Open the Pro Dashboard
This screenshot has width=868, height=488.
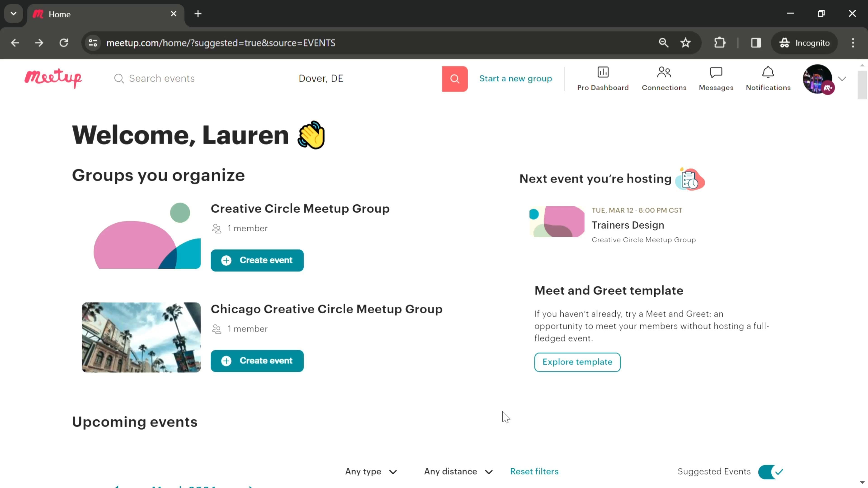pyautogui.click(x=602, y=79)
